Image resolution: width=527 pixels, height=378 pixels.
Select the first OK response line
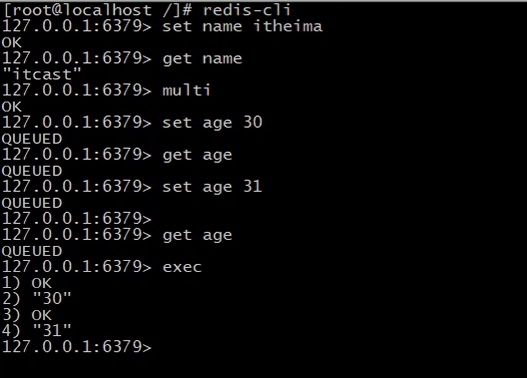point(12,43)
